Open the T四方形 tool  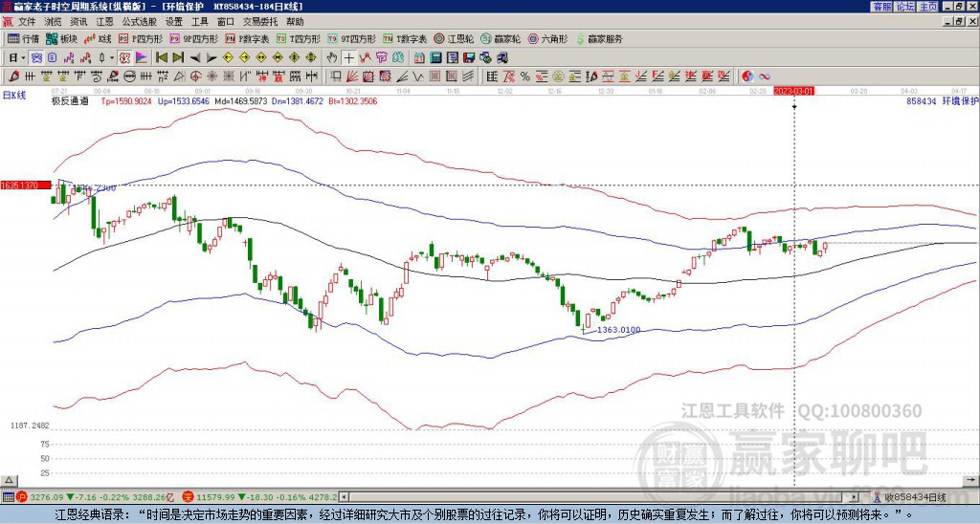coord(299,38)
